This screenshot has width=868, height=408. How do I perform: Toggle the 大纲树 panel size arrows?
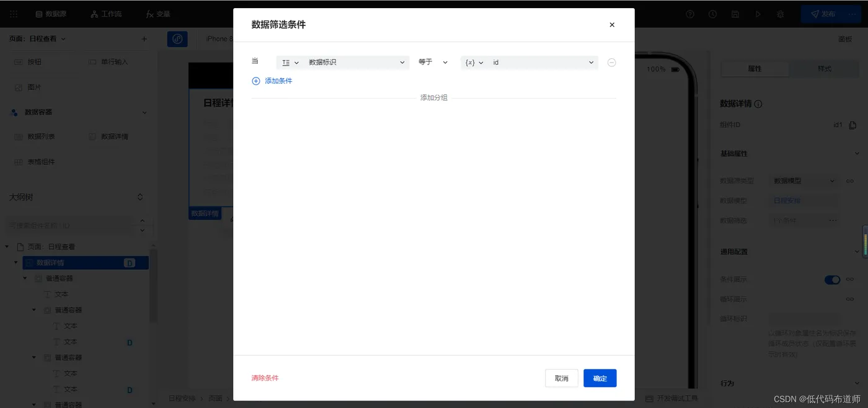[140, 197]
